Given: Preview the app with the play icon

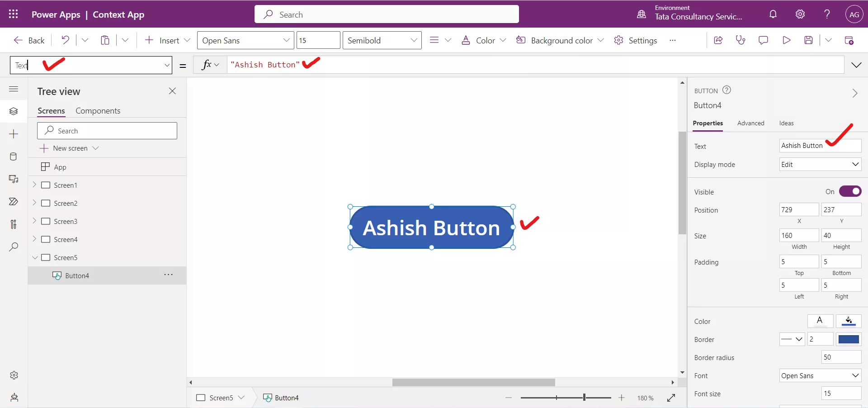Looking at the screenshot, I should click(x=787, y=40).
